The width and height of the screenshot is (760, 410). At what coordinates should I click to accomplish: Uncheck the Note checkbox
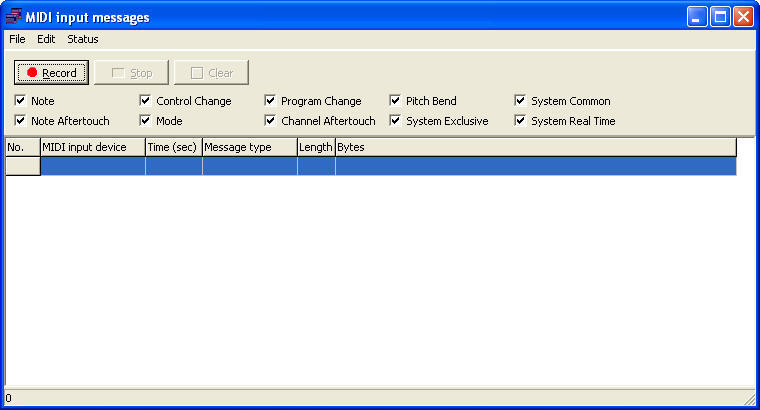click(20, 101)
